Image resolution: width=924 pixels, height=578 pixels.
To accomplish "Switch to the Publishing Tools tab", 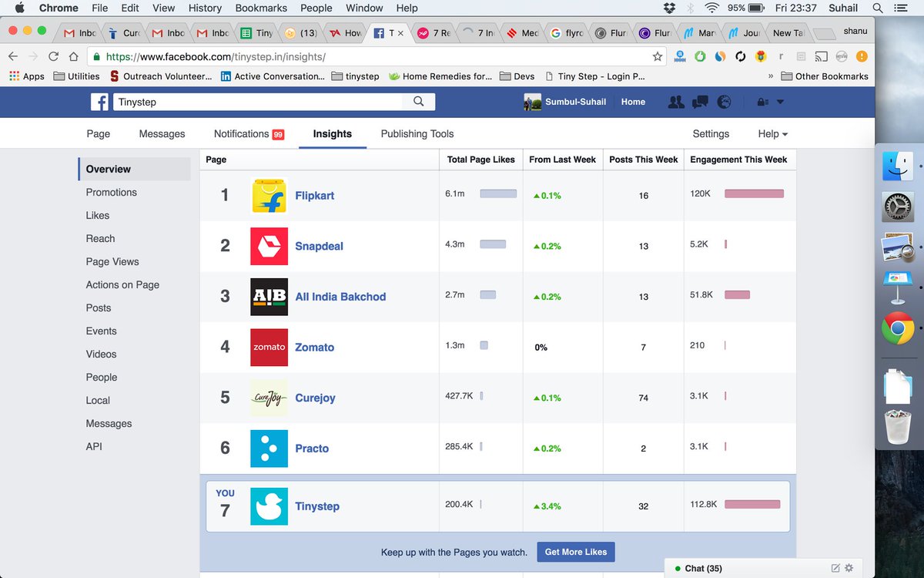I will [417, 133].
